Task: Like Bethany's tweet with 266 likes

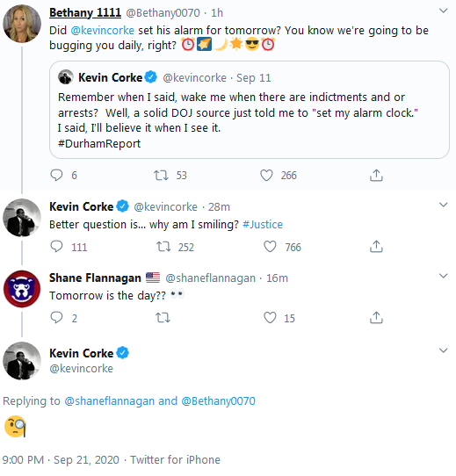Action: [266, 175]
